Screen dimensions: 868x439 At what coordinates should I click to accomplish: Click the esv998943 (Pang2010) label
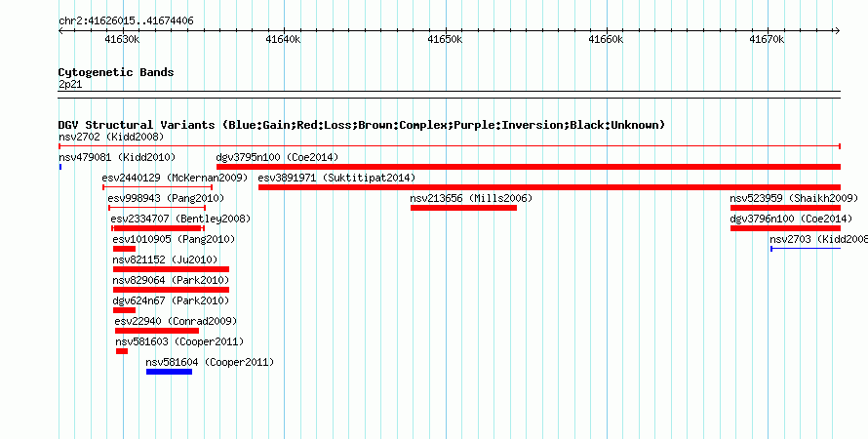[x=166, y=198]
